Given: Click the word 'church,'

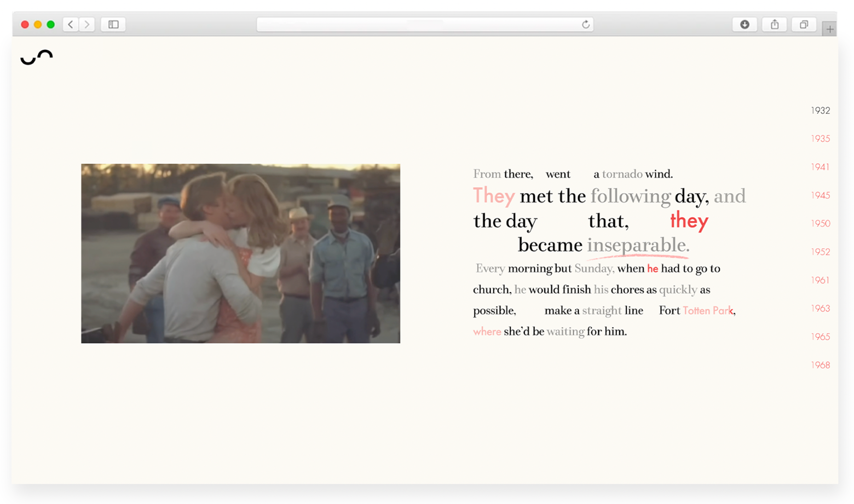Looking at the screenshot, I should (492, 290).
